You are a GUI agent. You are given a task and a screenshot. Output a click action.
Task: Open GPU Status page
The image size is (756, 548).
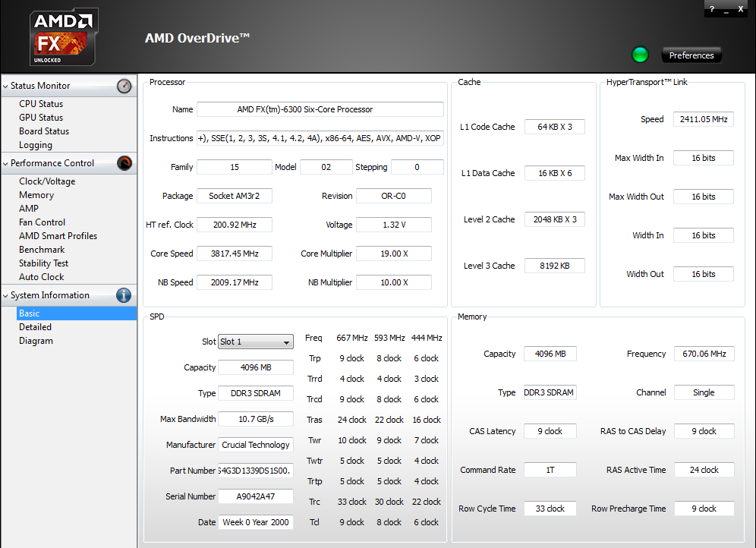click(41, 118)
